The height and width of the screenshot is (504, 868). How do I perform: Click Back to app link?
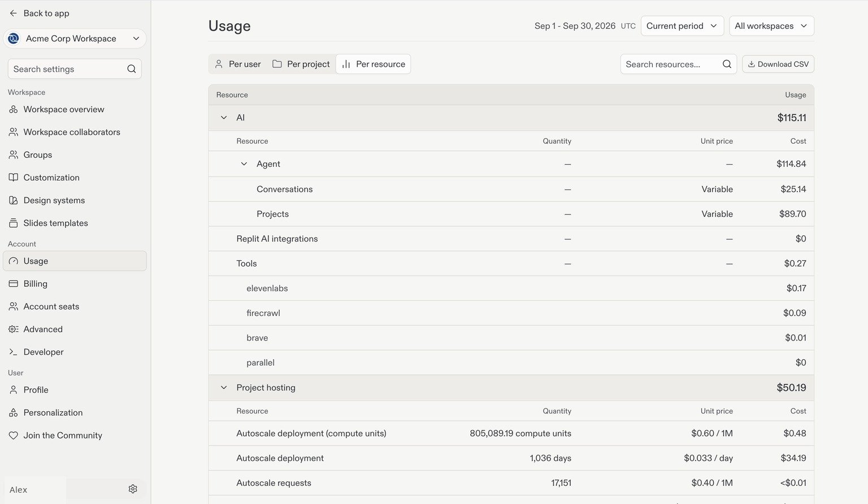[x=39, y=13]
